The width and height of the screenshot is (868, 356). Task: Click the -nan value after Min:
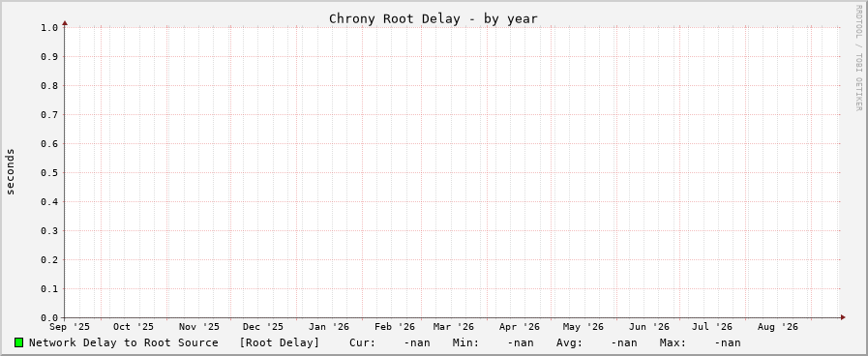click(521, 342)
